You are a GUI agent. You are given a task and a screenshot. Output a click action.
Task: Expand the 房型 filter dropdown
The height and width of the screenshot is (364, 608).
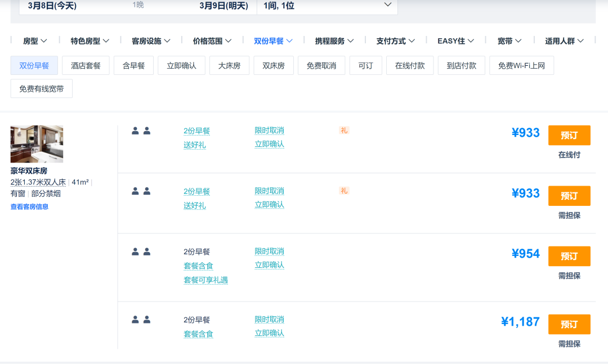(35, 41)
